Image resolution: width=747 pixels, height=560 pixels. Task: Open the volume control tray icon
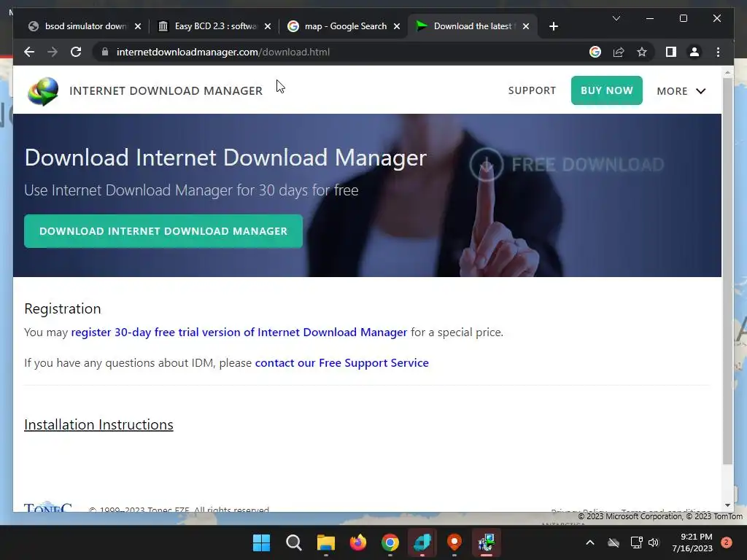point(654,542)
